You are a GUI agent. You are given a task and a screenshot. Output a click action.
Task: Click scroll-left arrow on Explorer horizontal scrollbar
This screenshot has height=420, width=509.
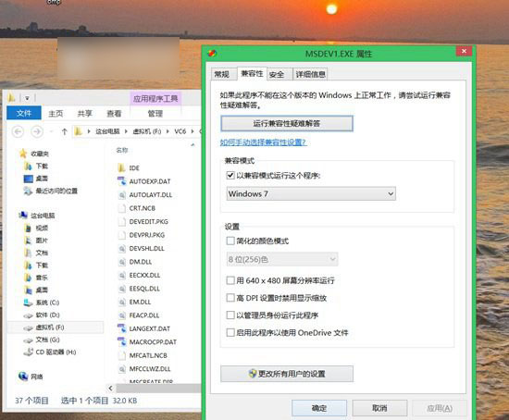coord(111,389)
